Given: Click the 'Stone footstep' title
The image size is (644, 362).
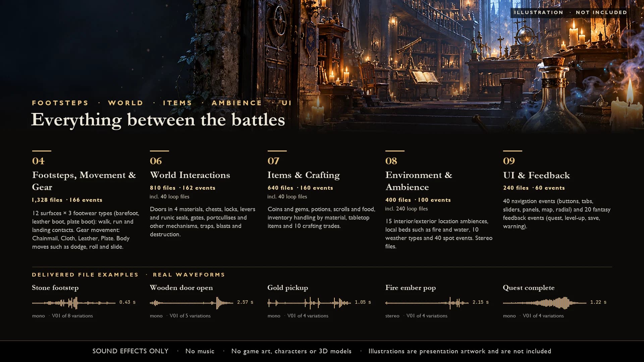Looking at the screenshot, I should [55, 288].
